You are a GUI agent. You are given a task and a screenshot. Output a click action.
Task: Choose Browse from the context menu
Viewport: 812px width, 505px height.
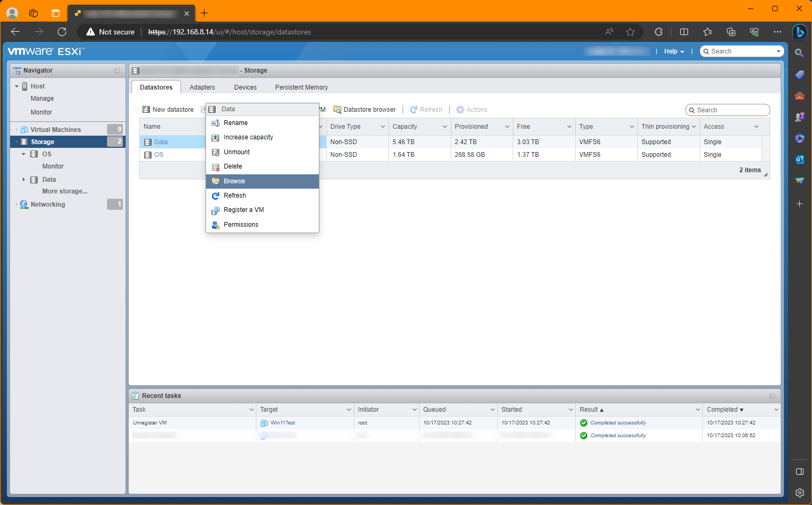pyautogui.click(x=234, y=181)
